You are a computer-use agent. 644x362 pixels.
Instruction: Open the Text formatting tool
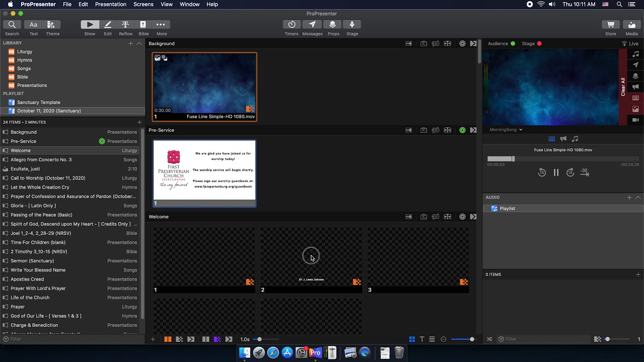click(x=33, y=25)
